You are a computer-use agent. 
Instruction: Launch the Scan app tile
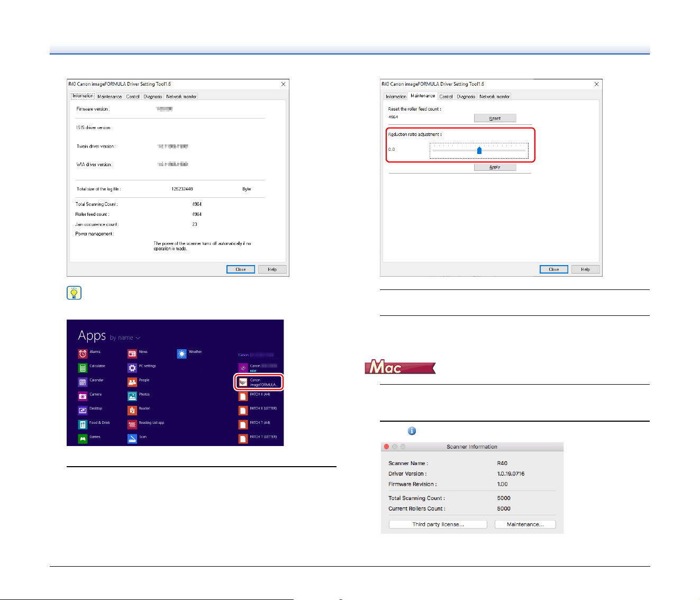click(132, 439)
